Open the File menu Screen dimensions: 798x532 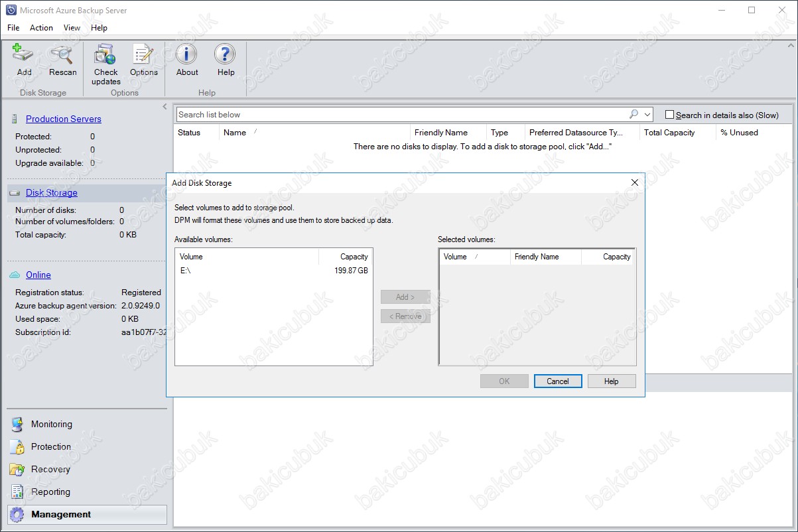point(13,28)
